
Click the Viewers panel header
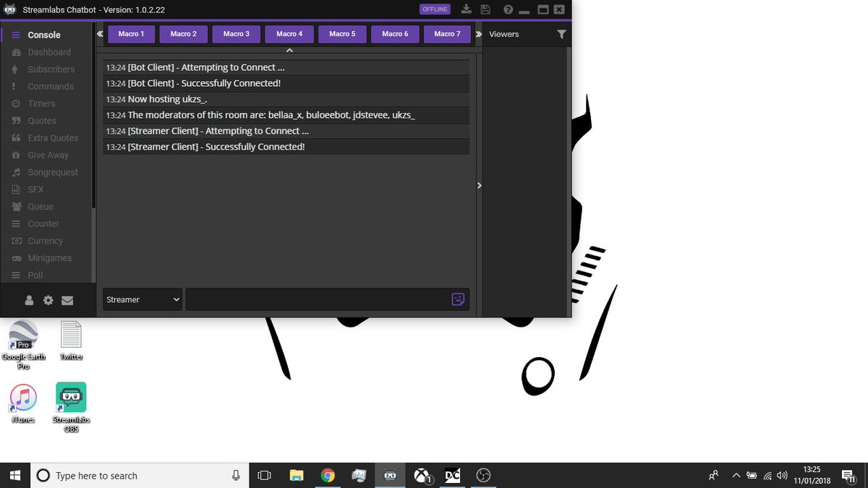point(504,34)
